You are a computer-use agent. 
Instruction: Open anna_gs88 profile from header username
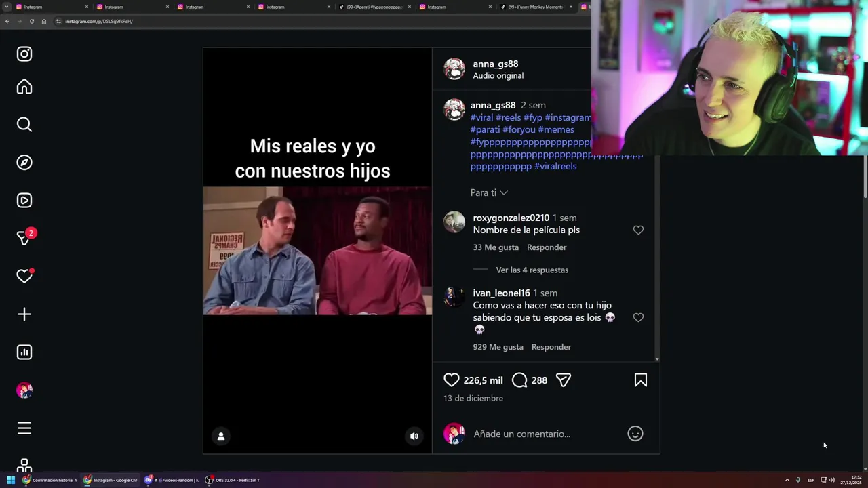[x=496, y=64]
